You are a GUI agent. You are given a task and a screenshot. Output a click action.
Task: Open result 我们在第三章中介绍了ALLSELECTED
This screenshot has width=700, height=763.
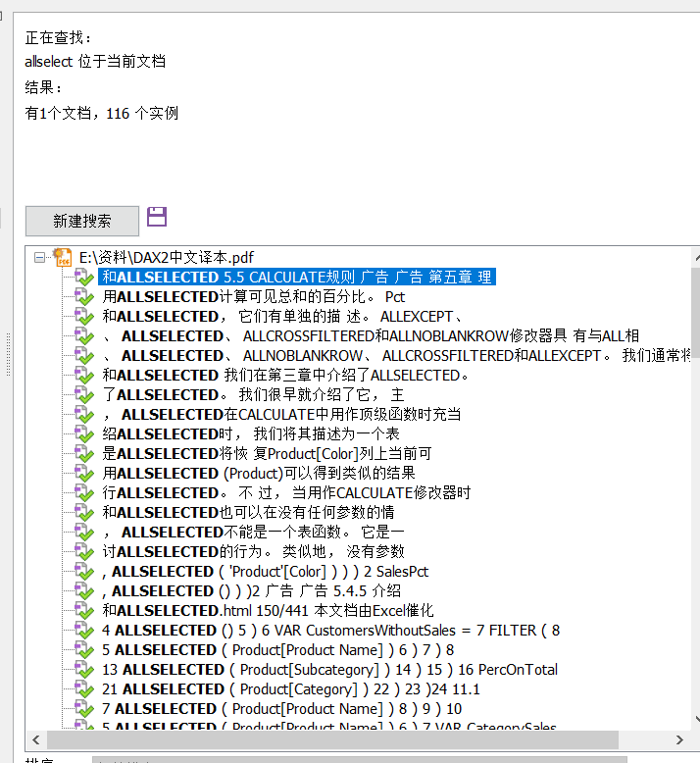pos(285,376)
